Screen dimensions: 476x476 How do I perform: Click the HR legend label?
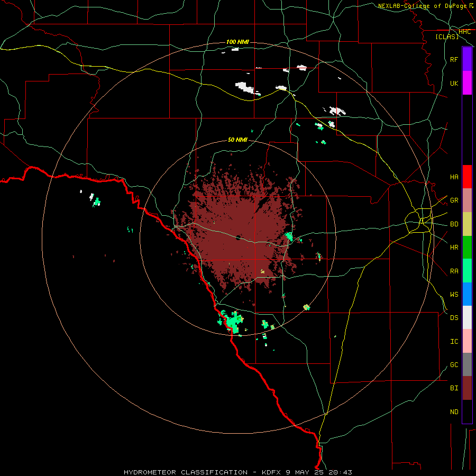454,248
